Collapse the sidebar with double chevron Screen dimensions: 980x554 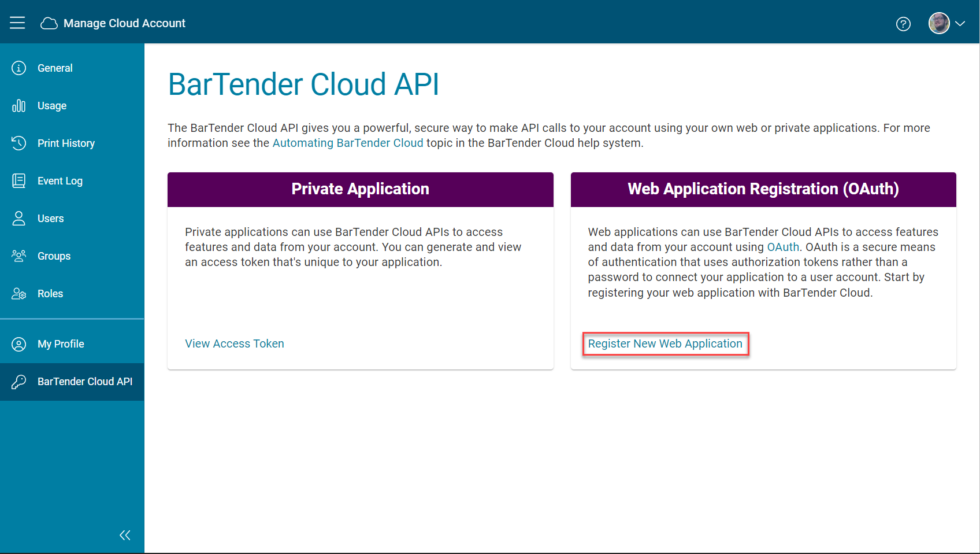125,535
